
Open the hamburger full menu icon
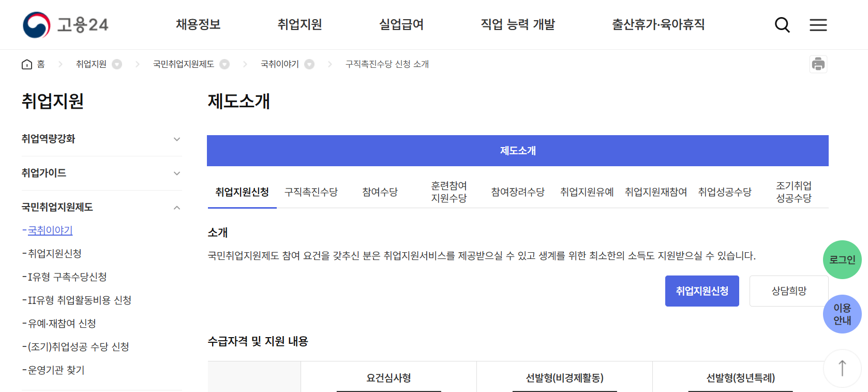(818, 25)
